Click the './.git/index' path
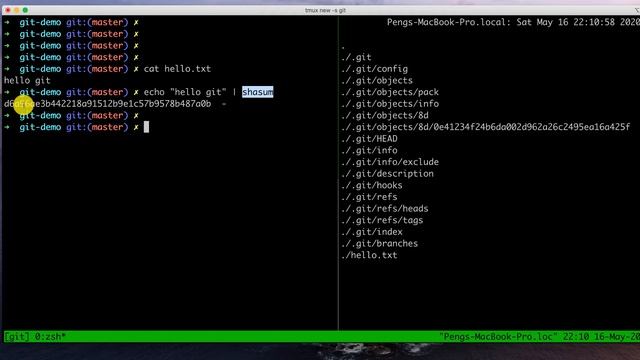This screenshot has width=640, height=360. point(372,232)
